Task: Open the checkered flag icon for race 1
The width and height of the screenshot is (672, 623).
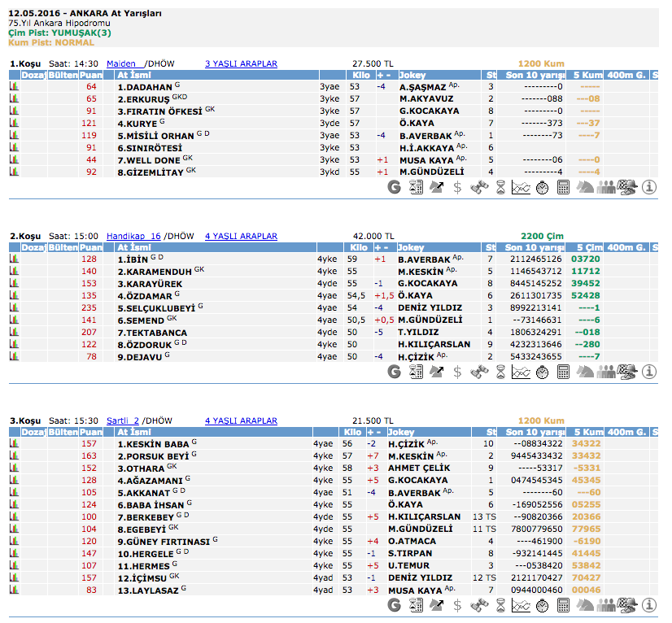Action: click(x=627, y=188)
